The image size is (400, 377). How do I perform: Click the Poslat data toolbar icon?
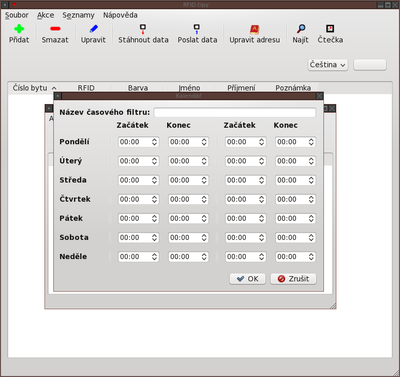click(197, 29)
